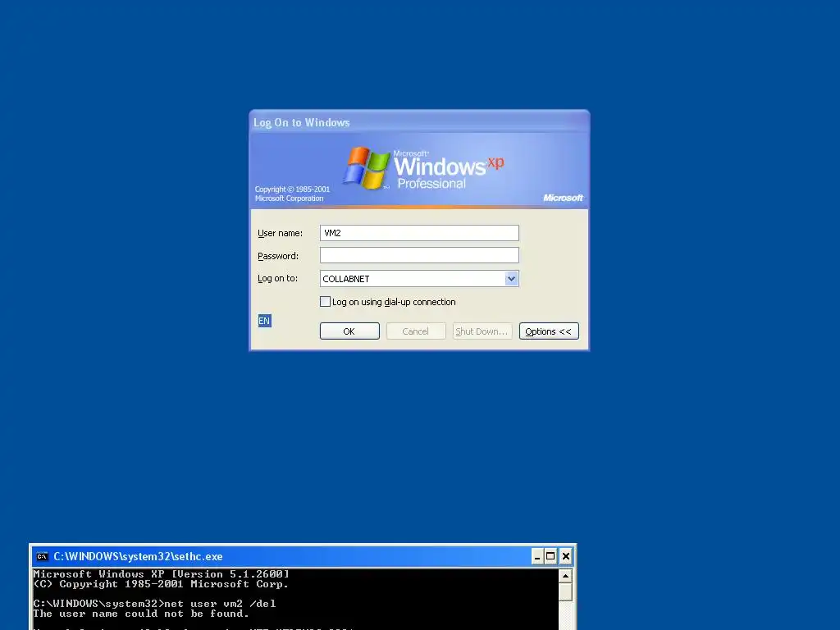
Task: Minimize the sethc.exe command window
Action: (x=537, y=557)
